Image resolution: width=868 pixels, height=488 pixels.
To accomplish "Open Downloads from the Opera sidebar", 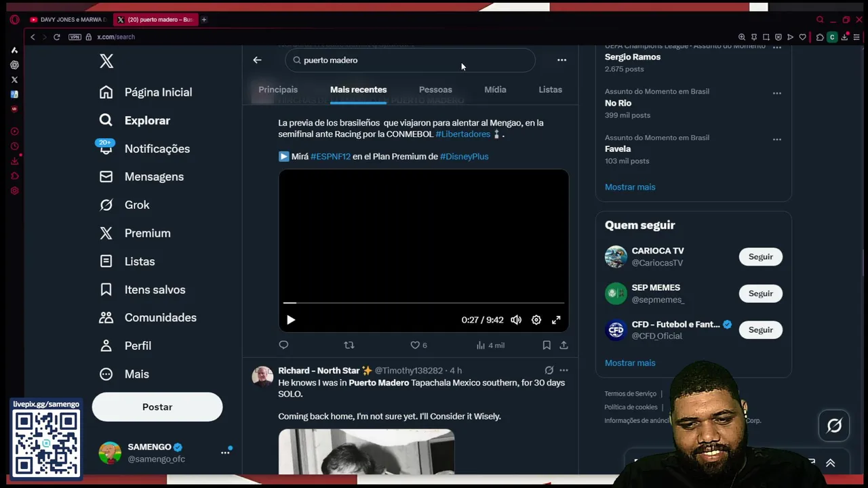I will (14, 161).
